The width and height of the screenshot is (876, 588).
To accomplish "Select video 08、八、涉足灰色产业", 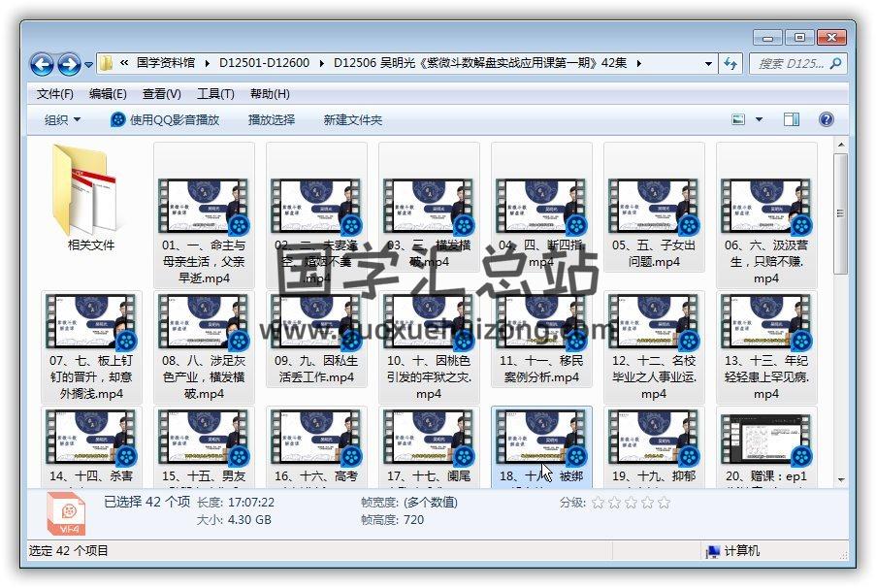I will 204,346.
